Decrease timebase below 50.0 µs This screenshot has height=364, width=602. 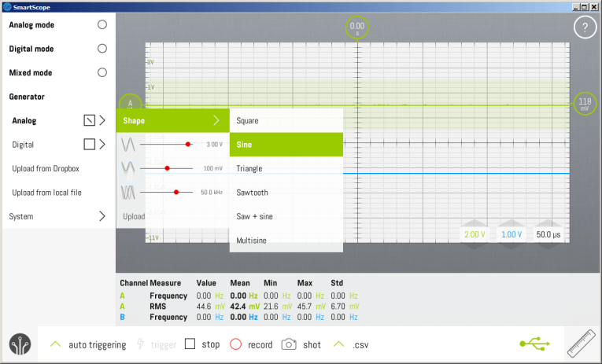point(548,245)
